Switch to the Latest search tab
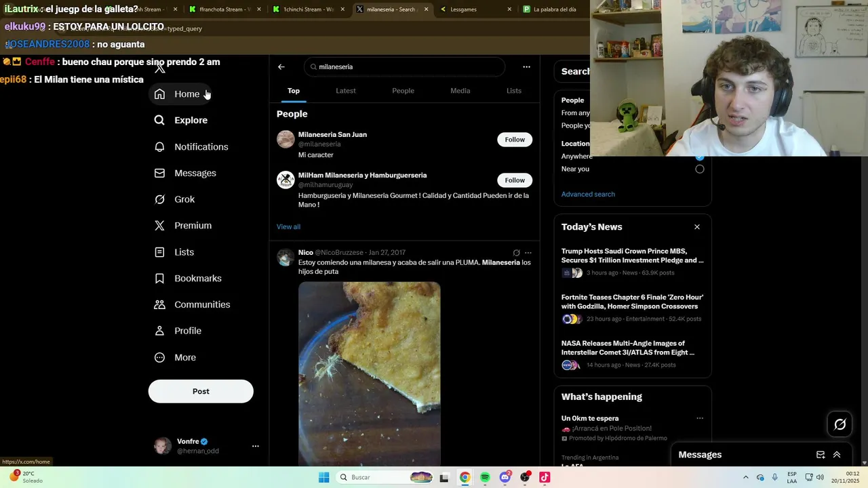This screenshot has height=488, width=868. (x=346, y=91)
